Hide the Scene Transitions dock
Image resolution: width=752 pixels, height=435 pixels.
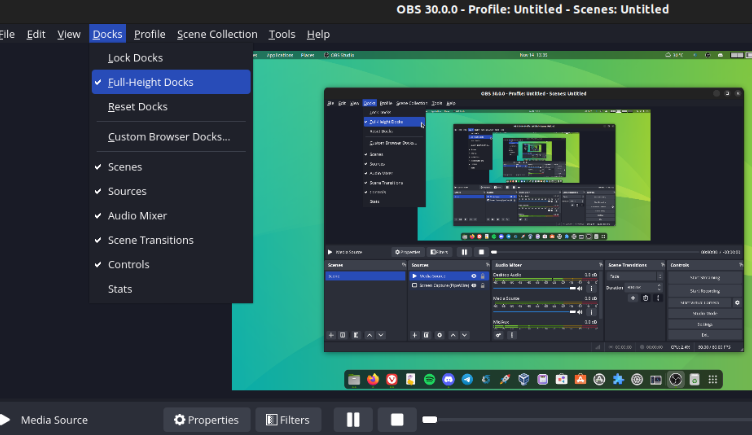point(171,240)
